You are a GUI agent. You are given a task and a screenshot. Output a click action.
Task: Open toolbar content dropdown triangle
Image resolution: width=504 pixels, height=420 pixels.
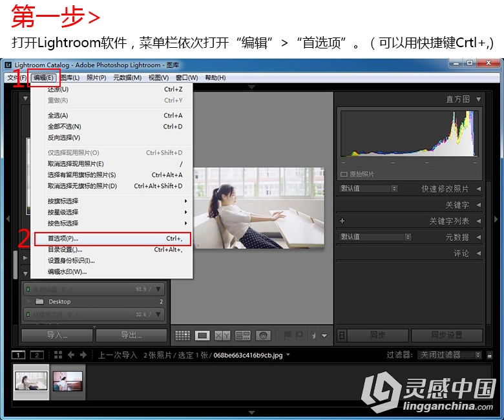coord(324,336)
